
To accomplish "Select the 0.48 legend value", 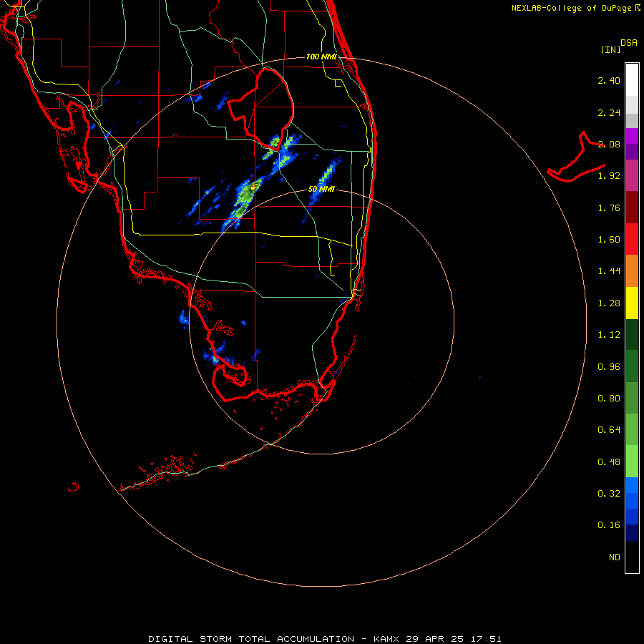I will pos(609,462).
